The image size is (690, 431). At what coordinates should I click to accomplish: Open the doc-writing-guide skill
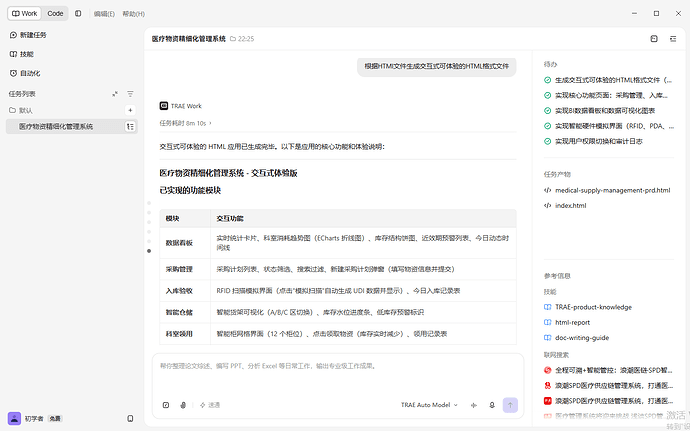(582, 338)
